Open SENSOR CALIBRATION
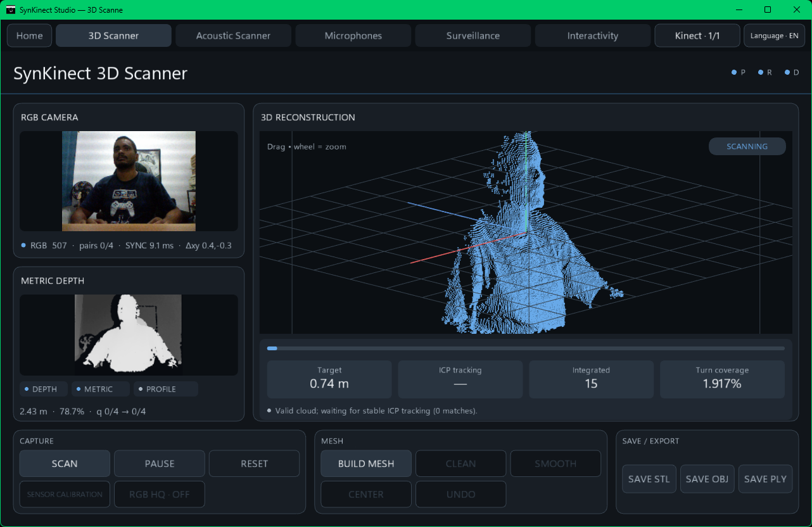This screenshot has width=812, height=527. point(65,494)
